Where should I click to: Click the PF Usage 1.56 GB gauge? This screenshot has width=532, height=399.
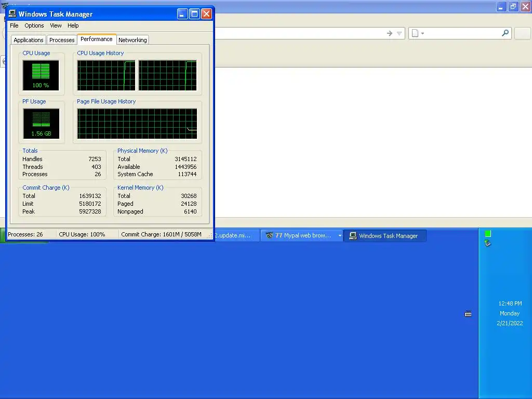pos(41,124)
